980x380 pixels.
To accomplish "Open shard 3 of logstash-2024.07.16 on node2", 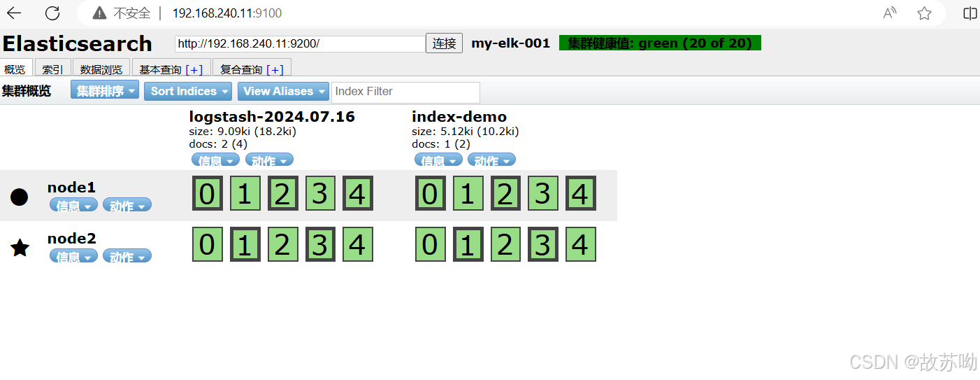I will click(x=320, y=244).
